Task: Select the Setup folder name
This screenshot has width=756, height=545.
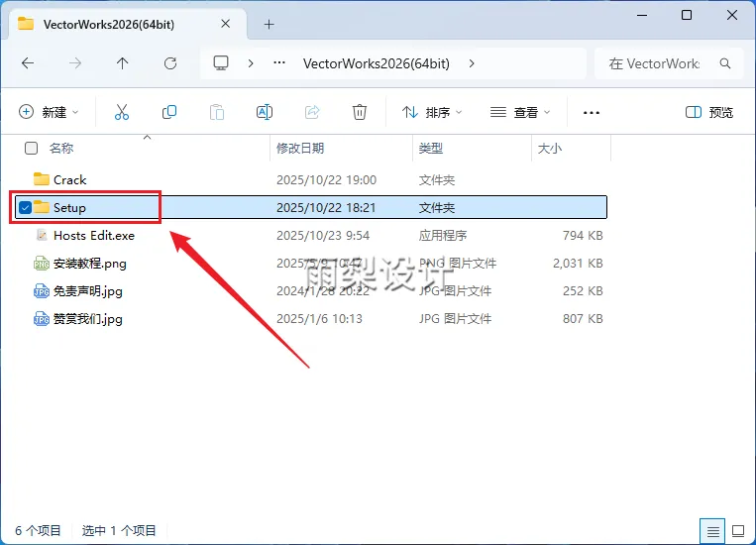Action: click(69, 208)
